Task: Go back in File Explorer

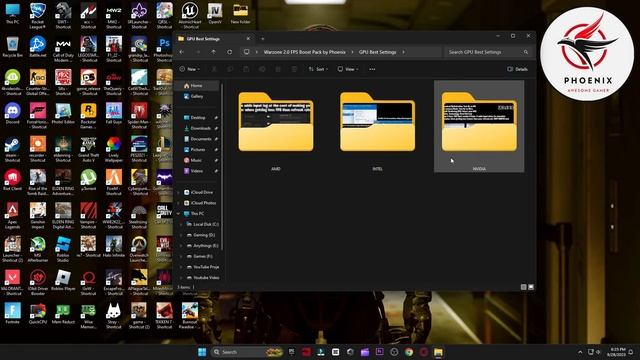Action: pyautogui.click(x=182, y=52)
